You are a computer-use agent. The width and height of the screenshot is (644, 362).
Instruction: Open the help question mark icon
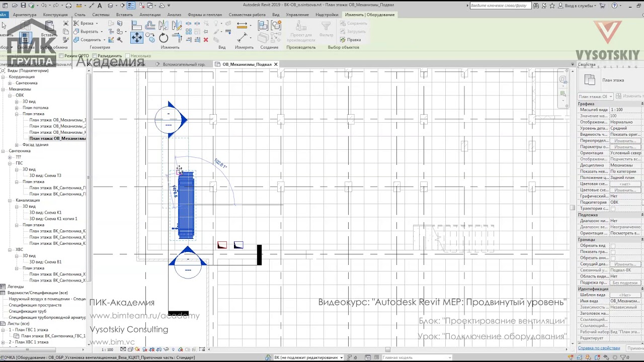click(614, 6)
